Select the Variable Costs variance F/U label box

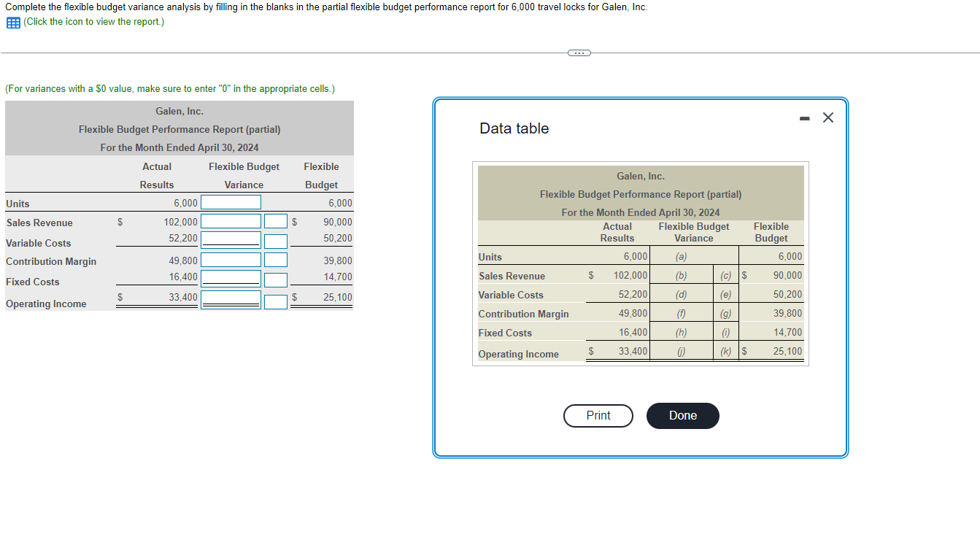click(x=275, y=240)
